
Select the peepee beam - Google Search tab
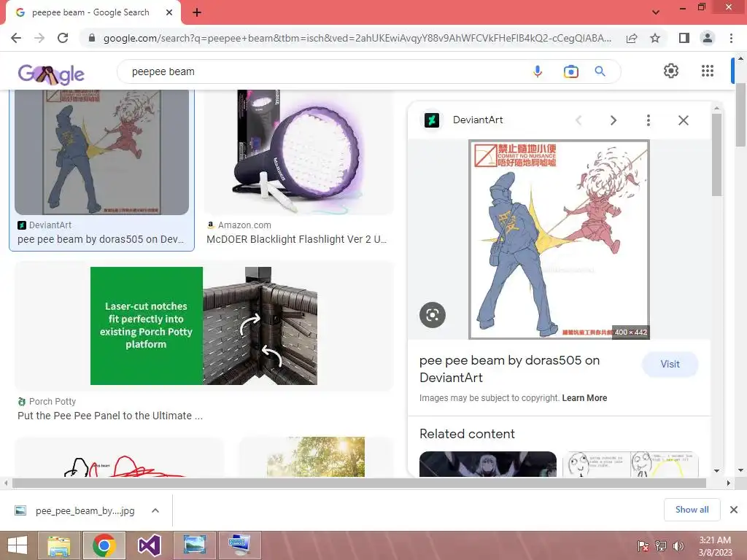tap(90, 12)
